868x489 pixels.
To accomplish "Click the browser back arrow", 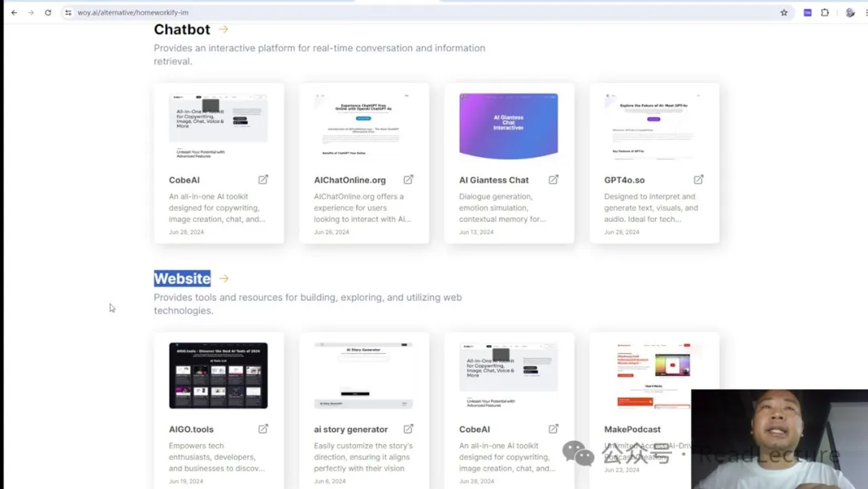I will click(x=14, y=13).
